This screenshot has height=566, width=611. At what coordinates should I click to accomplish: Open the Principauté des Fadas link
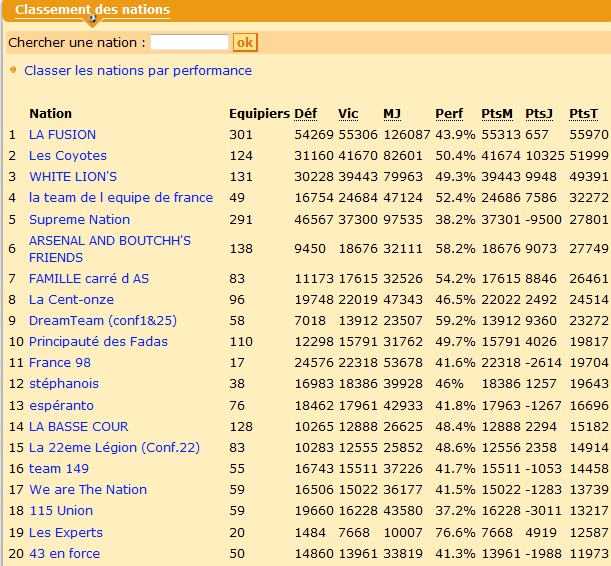98,342
